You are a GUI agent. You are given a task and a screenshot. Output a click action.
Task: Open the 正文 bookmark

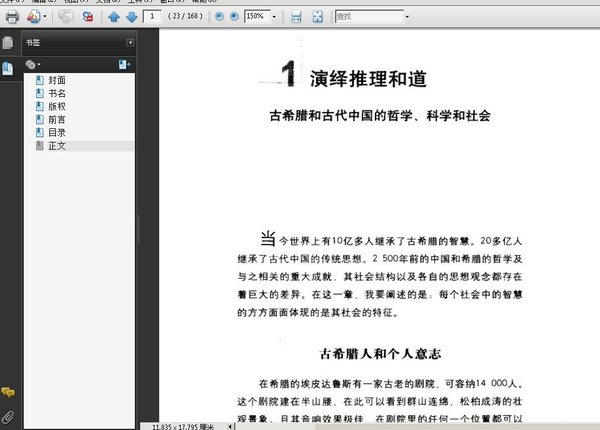(x=56, y=146)
